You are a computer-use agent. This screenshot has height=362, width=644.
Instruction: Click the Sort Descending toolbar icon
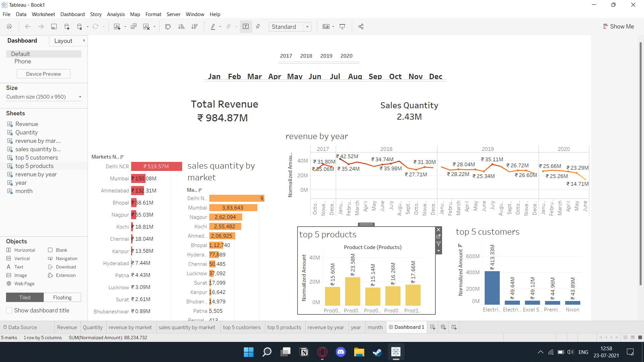(195, 26)
